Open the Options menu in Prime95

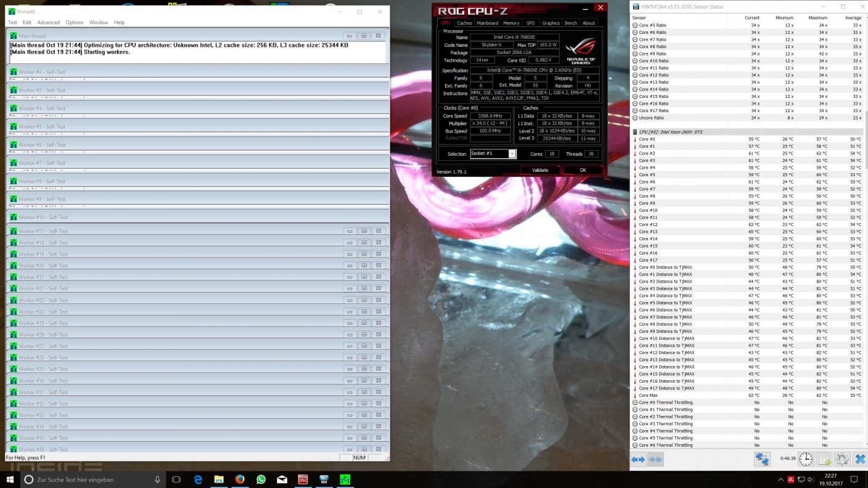[75, 22]
